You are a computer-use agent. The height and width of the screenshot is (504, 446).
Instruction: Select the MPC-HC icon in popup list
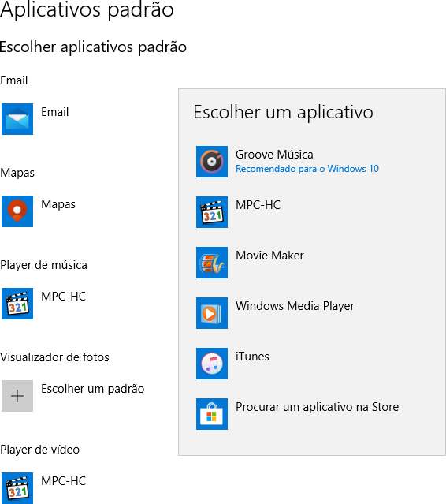tap(212, 212)
